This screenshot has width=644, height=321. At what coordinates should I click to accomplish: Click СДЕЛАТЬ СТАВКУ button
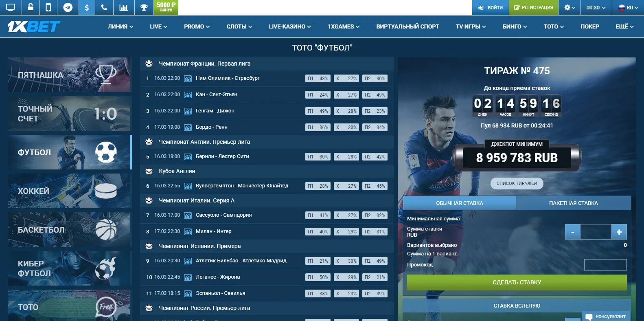click(517, 282)
